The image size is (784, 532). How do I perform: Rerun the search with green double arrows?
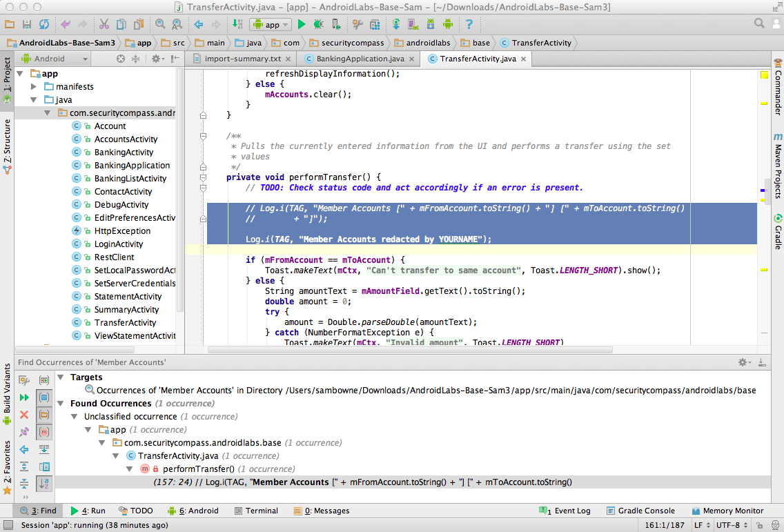click(x=24, y=397)
